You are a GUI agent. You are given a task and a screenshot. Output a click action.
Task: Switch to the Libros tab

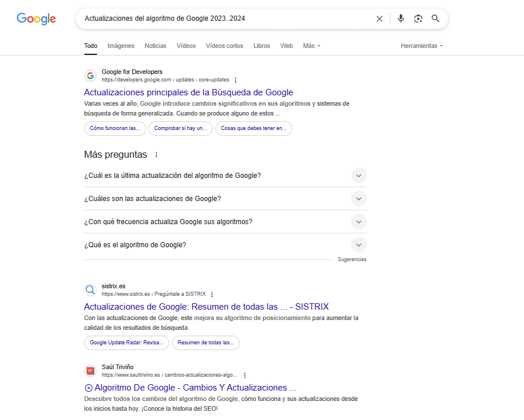coord(262,46)
